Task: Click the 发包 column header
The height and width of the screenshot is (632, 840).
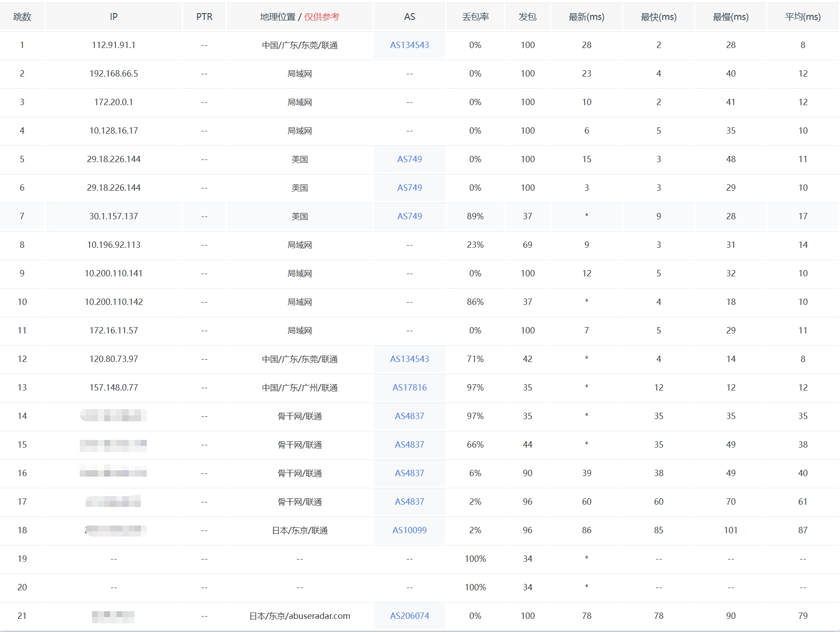Action: tap(527, 17)
